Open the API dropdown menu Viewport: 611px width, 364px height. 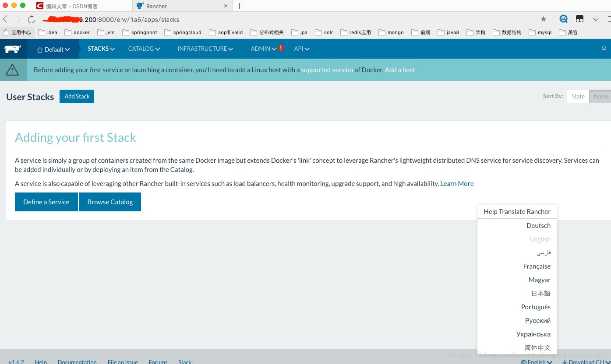[x=302, y=49]
